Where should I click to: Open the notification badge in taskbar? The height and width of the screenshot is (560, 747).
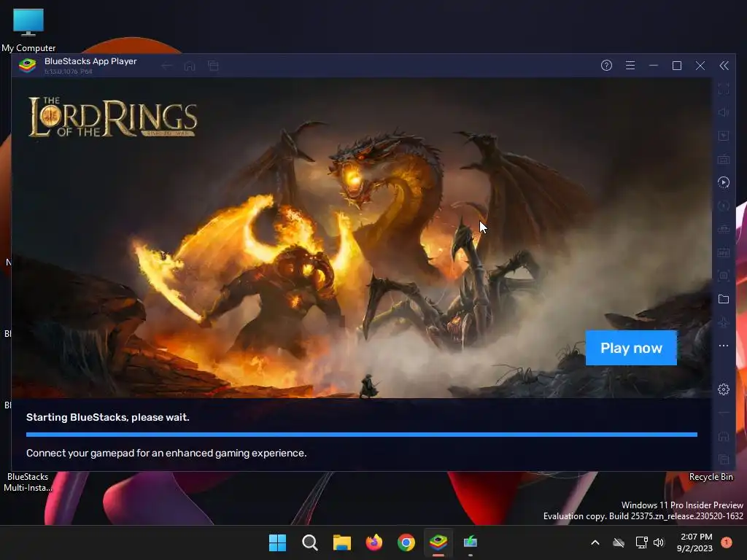[726, 542]
